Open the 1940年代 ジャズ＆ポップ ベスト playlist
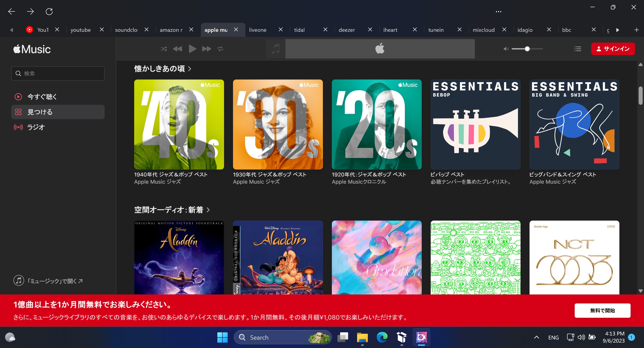 point(179,124)
